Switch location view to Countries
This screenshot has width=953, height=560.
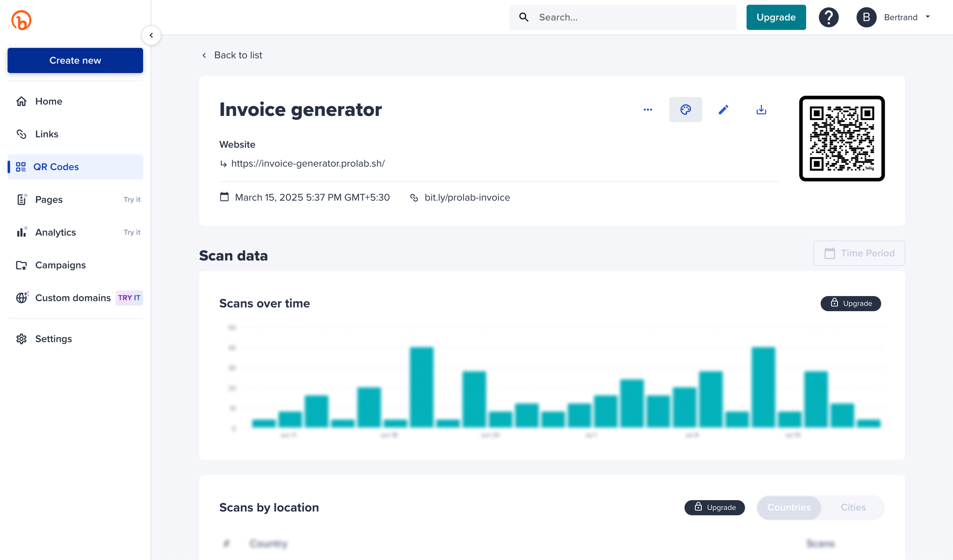789,507
